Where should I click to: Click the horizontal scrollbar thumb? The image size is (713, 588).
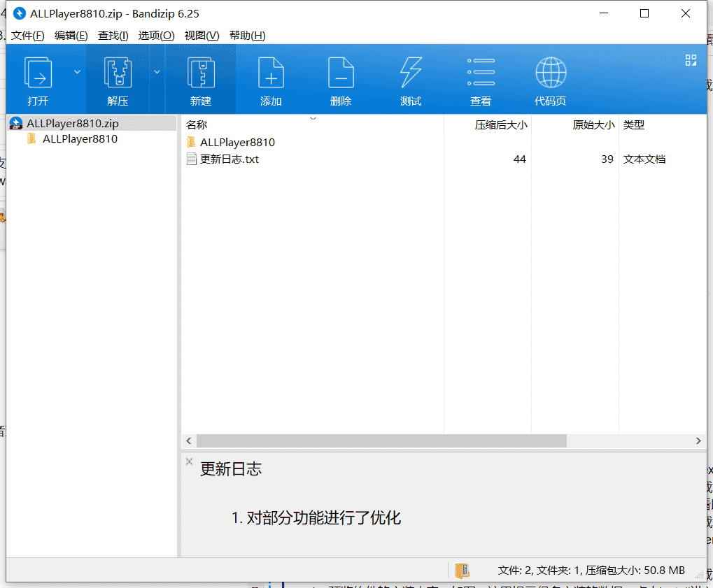click(381, 440)
